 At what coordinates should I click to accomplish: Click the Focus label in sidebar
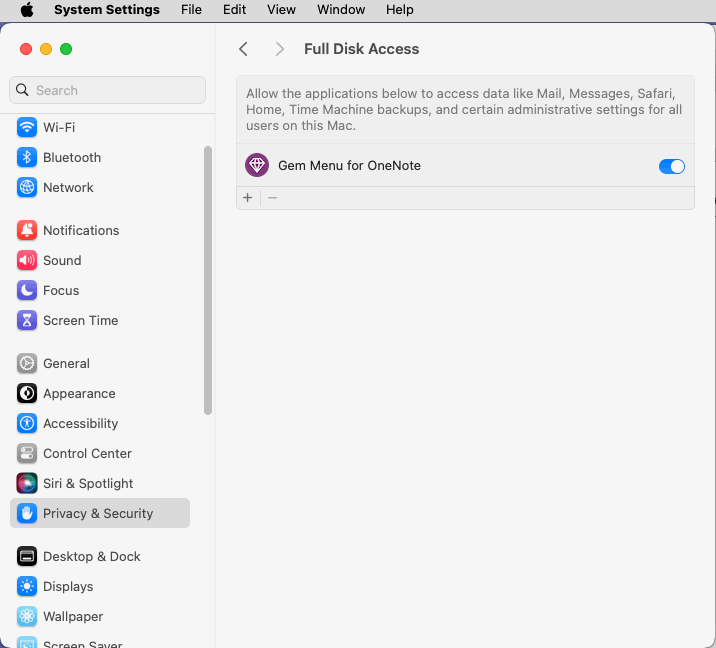click(61, 290)
